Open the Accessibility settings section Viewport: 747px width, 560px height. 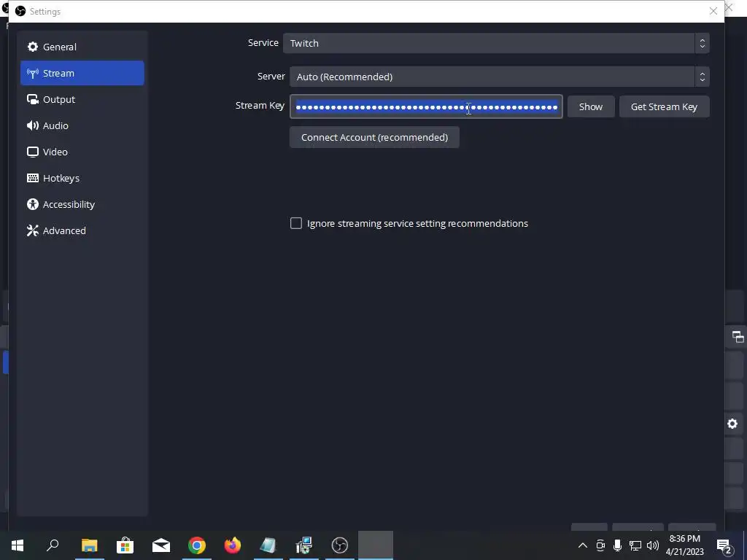pyautogui.click(x=82, y=204)
